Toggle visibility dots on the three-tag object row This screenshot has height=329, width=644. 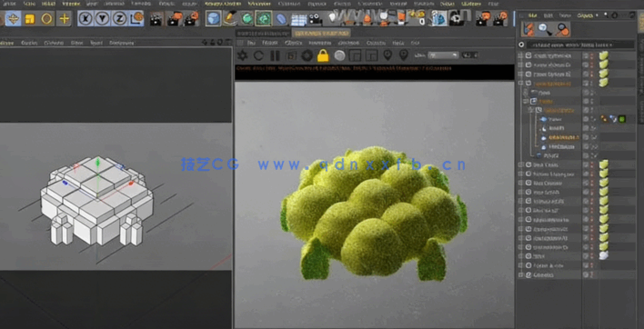(592, 119)
